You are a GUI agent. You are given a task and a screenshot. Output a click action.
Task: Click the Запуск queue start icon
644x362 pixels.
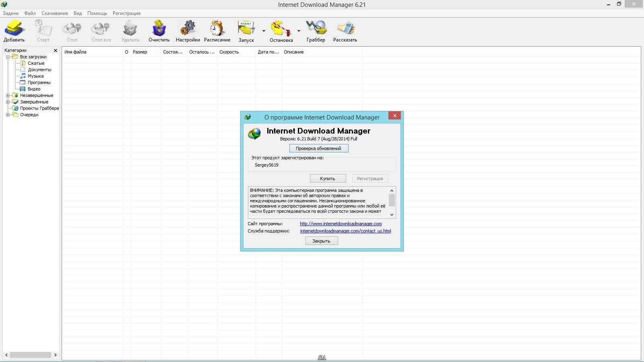246,28
